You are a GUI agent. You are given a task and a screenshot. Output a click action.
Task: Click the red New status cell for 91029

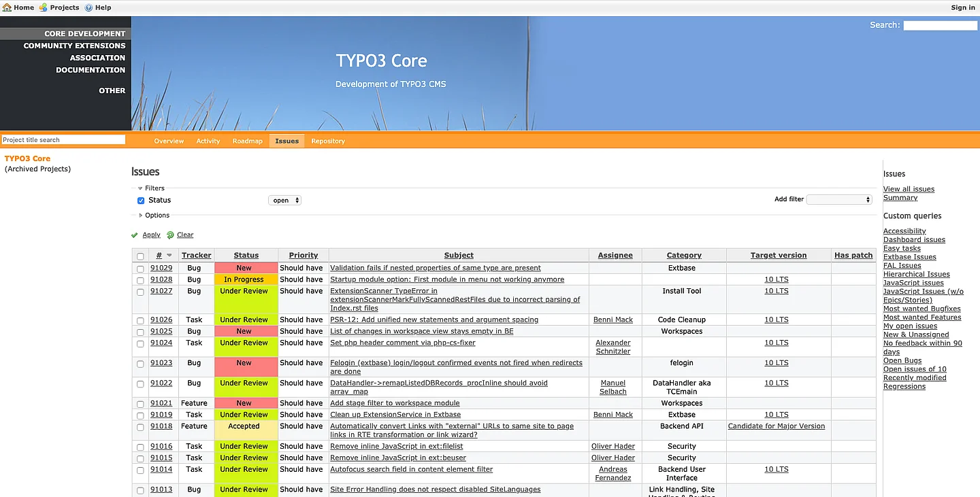[244, 268]
